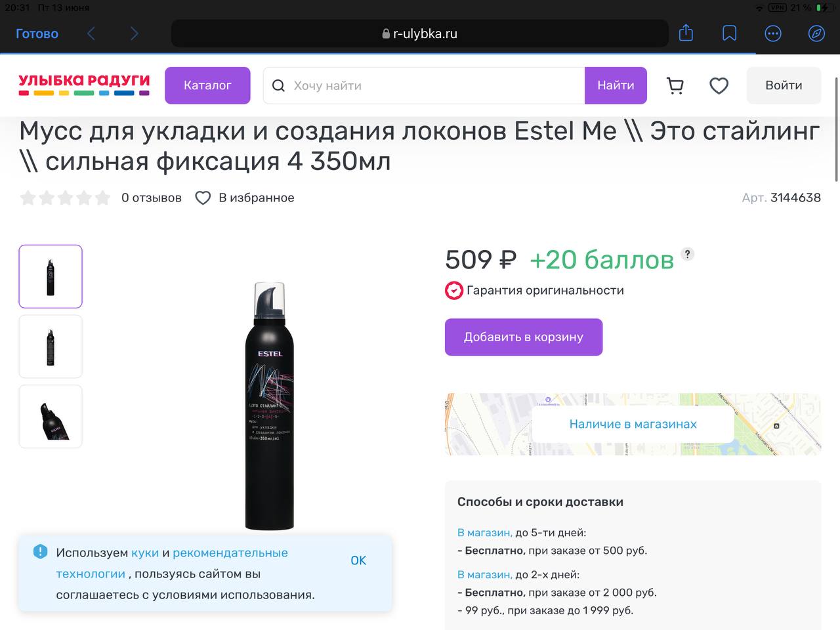Screen dimensions: 840x630
Task: Click the main Estel mousse product image
Action: tap(270, 406)
